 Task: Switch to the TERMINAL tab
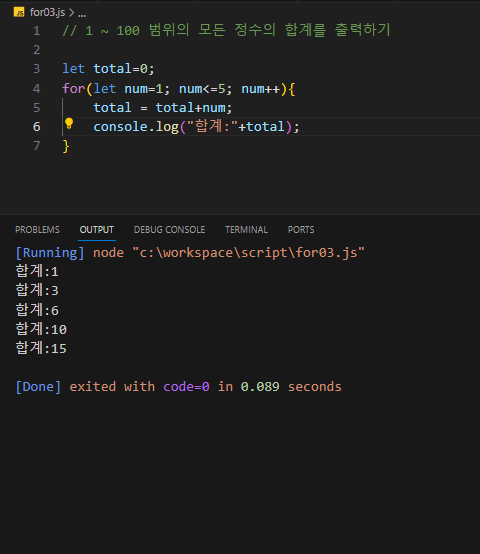point(247,230)
